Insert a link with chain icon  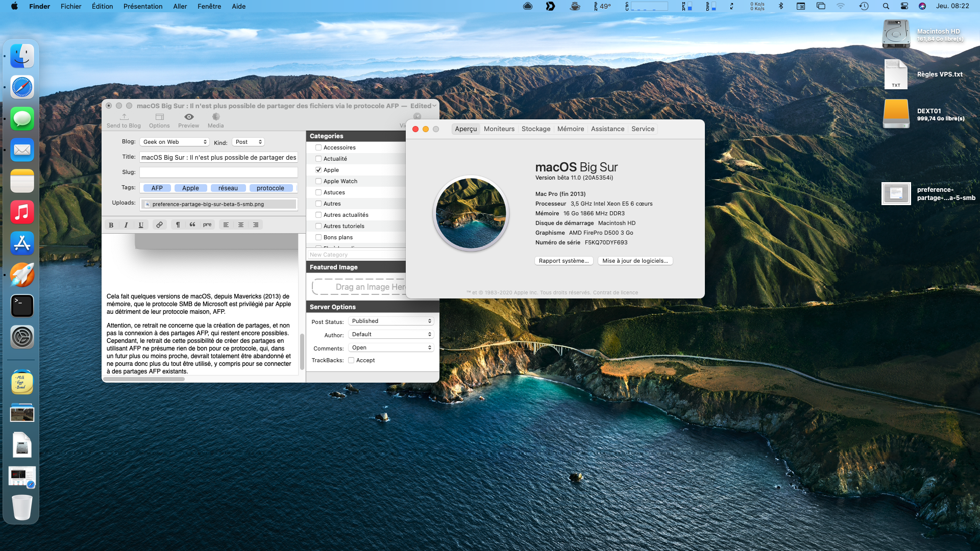[159, 224]
